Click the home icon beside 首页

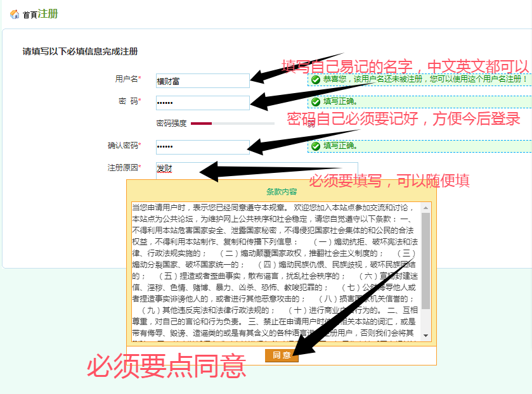click(x=15, y=15)
